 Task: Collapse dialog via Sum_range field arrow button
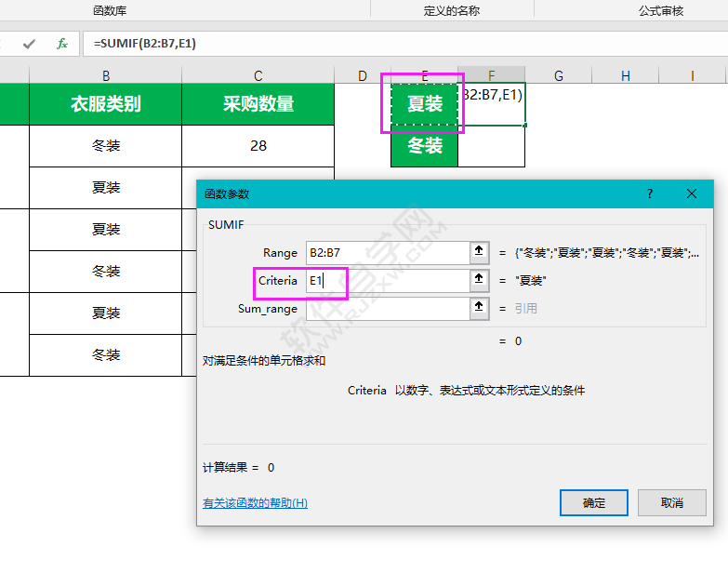click(479, 307)
